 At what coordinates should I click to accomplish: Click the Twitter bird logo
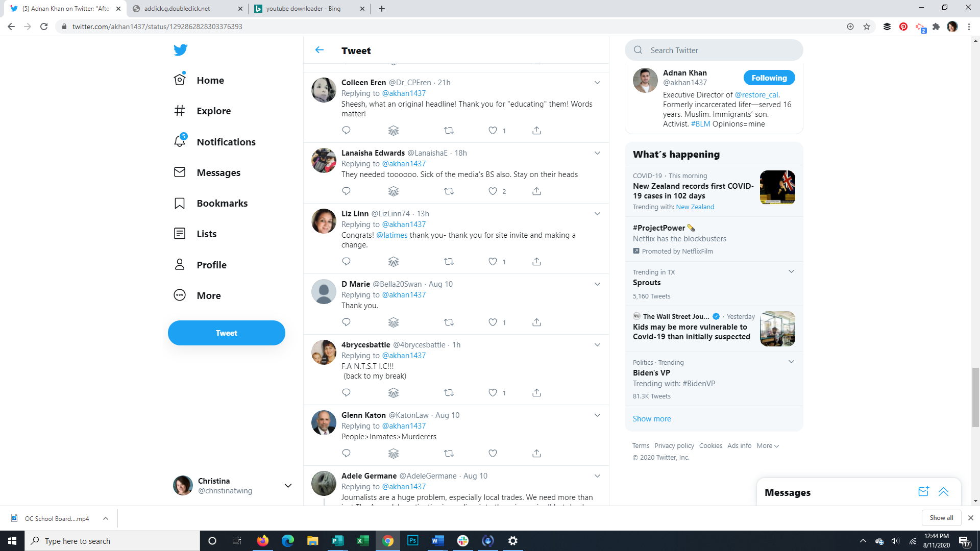pos(180,50)
